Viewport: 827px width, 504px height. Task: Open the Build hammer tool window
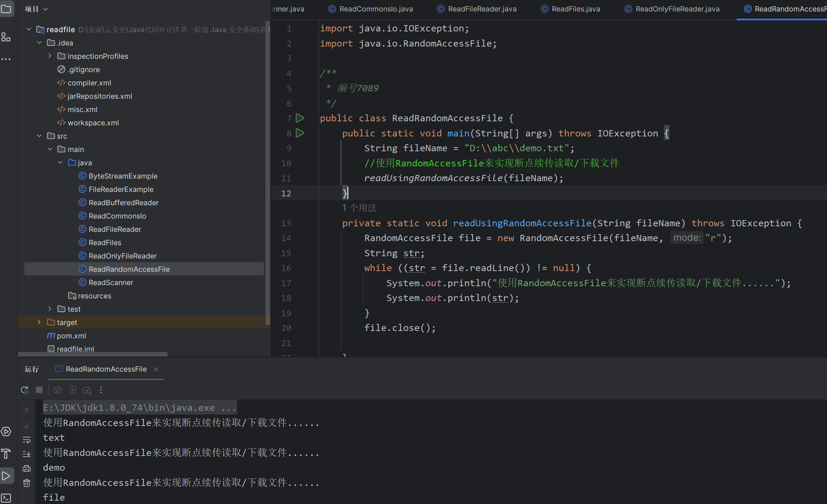pos(6,453)
